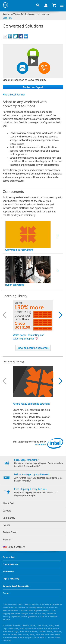Go to previous Related items slide
This screenshot has height=644, width=66.
click(4, 381)
